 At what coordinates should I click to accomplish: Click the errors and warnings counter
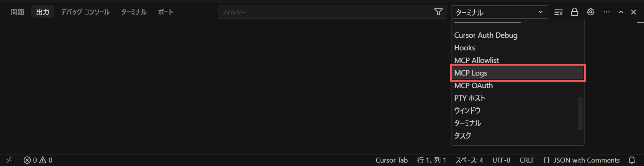tap(38, 160)
